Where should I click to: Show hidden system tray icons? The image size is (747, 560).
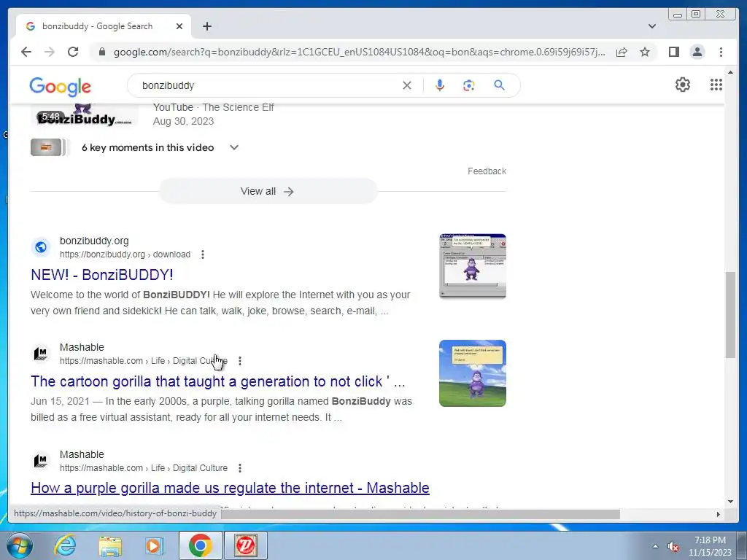tap(655, 546)
